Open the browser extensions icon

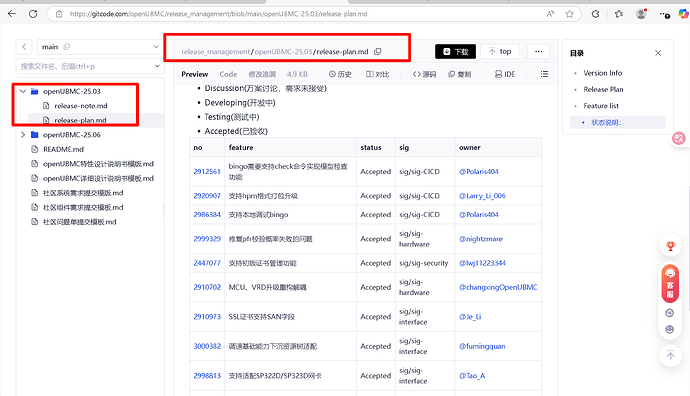[x=595, y=14]
